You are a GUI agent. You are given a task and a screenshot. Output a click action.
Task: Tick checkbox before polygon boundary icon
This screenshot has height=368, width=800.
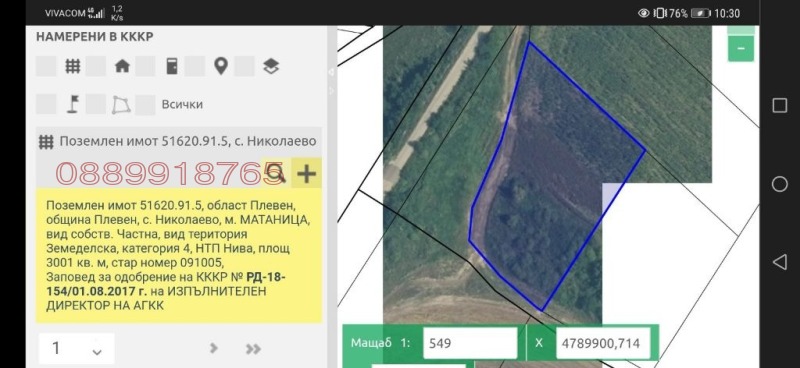click(95, 104)
